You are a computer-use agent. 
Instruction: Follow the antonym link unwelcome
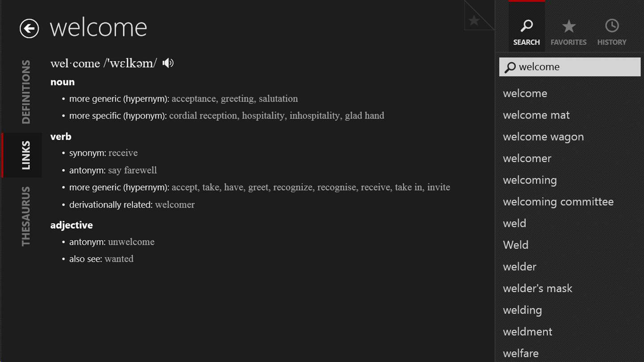click(131, 242)
